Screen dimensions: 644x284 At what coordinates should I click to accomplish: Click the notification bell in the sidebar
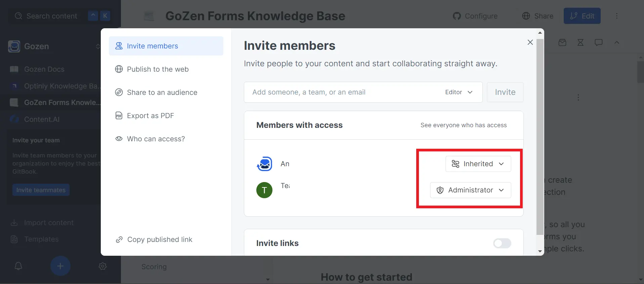coord(18,266)
